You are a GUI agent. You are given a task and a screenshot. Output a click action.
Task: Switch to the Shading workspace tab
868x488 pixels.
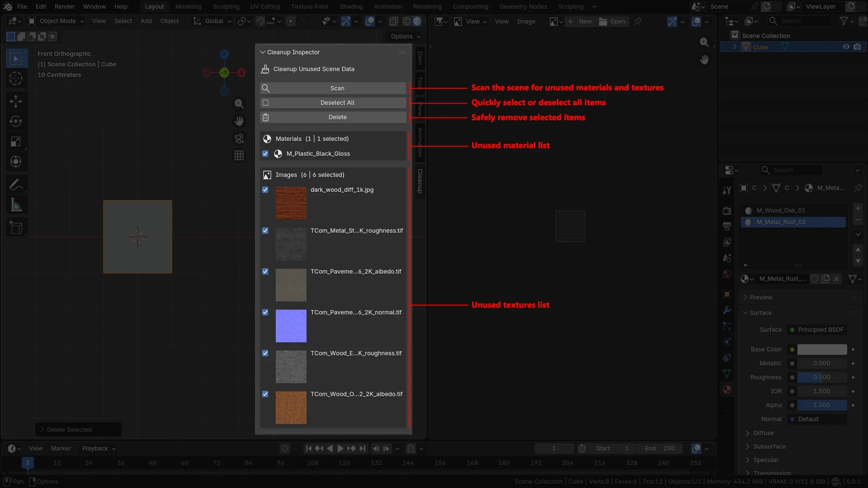coord(351,7)
